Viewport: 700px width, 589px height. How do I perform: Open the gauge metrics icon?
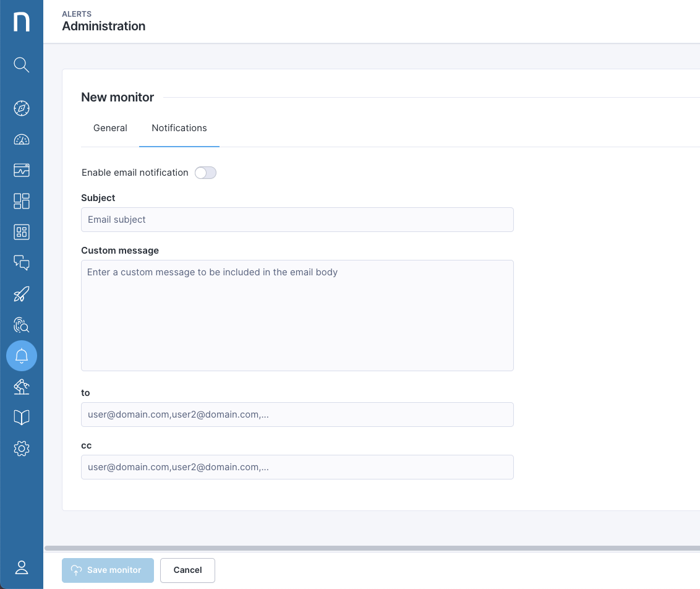pos(22,139)
